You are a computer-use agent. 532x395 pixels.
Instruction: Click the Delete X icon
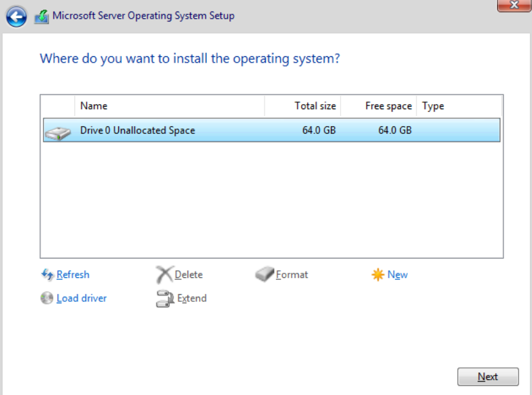tap(165, 275)
